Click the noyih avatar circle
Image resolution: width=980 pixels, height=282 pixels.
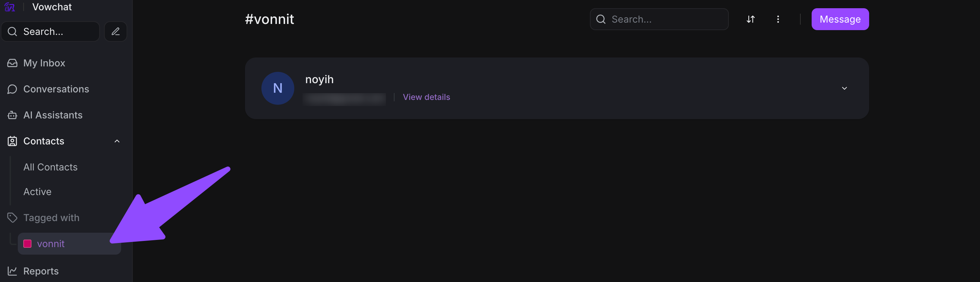(x=278, y=88)
